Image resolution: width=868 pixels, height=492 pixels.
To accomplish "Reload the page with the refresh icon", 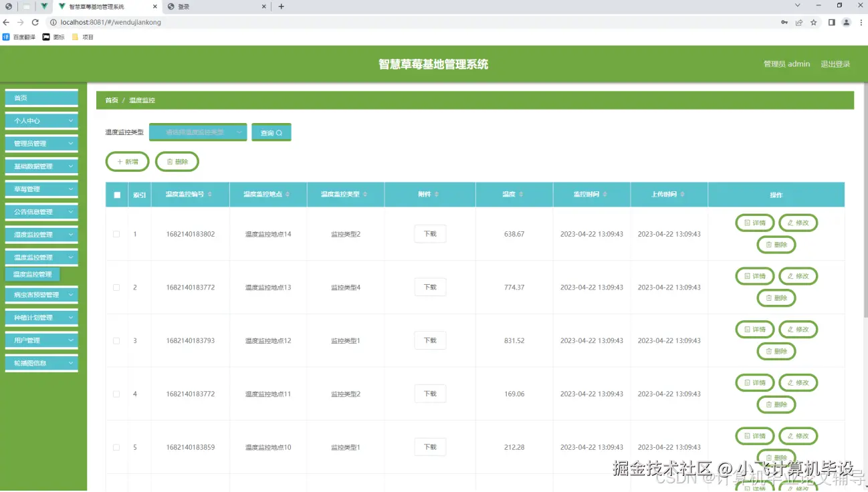I will click(x=35, y=22).
